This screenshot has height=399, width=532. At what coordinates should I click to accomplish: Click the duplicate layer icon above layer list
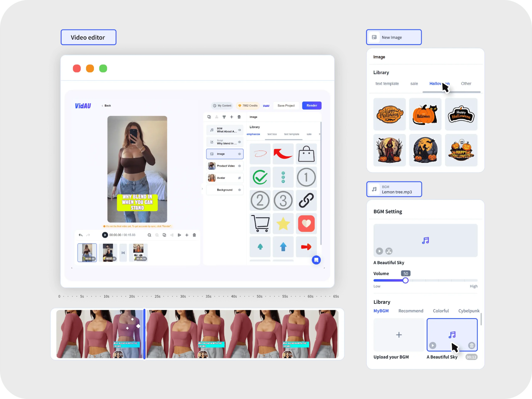tap(209, 117)
